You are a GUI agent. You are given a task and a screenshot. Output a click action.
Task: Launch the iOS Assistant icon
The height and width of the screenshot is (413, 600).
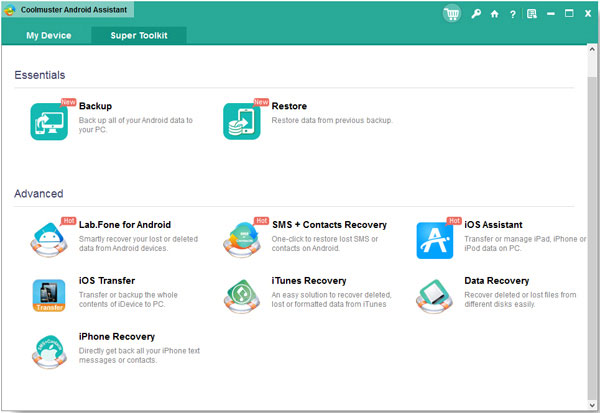pos(435,240)
